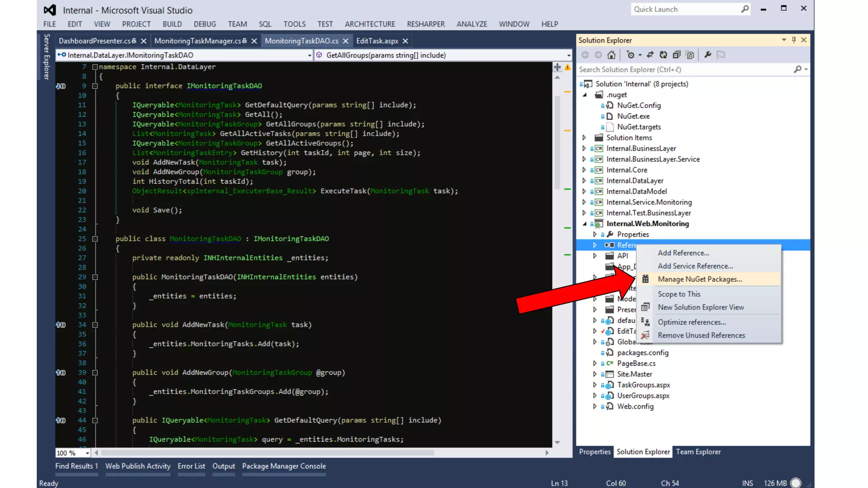Click the Properties wrench icon
Viewport: 868px width, 488px height.
pos(708,55)
